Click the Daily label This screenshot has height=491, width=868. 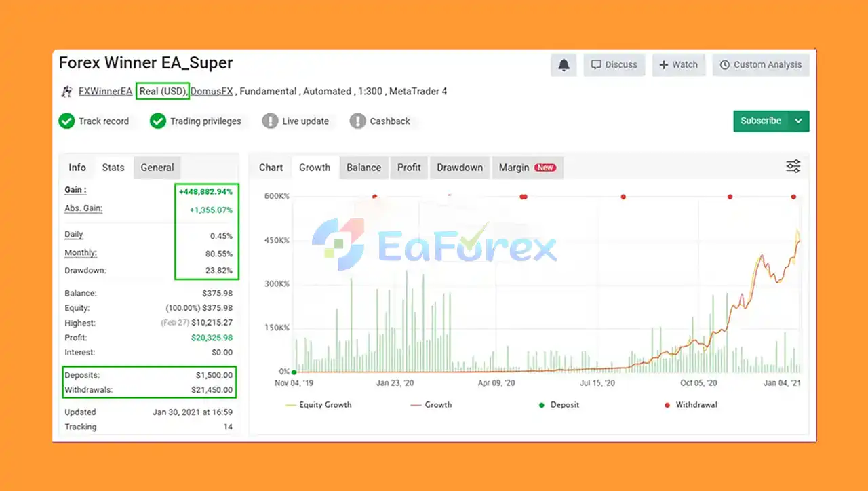[73, 234]
